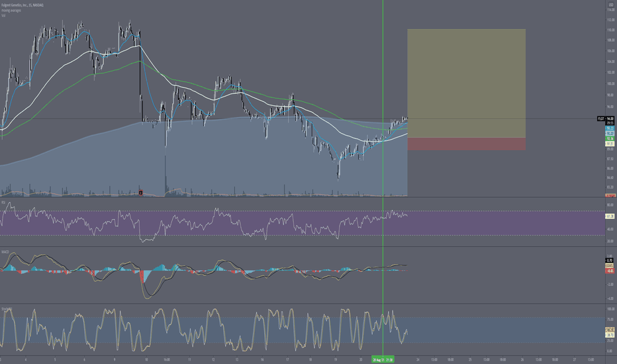Viewport: 617px width, 364px height.
Task: Click the green moving average price label
Action: (x=610, y=139)
